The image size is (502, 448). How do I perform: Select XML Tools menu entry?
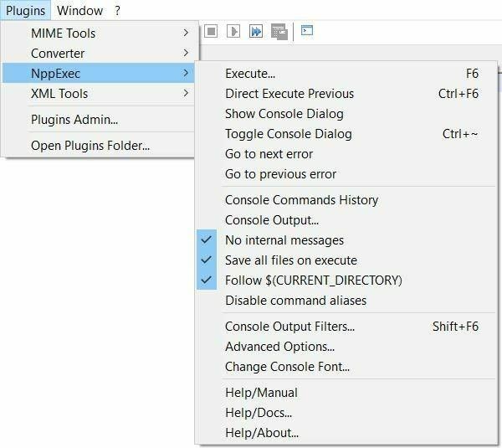pyautogui.click(x=99, y=93)
